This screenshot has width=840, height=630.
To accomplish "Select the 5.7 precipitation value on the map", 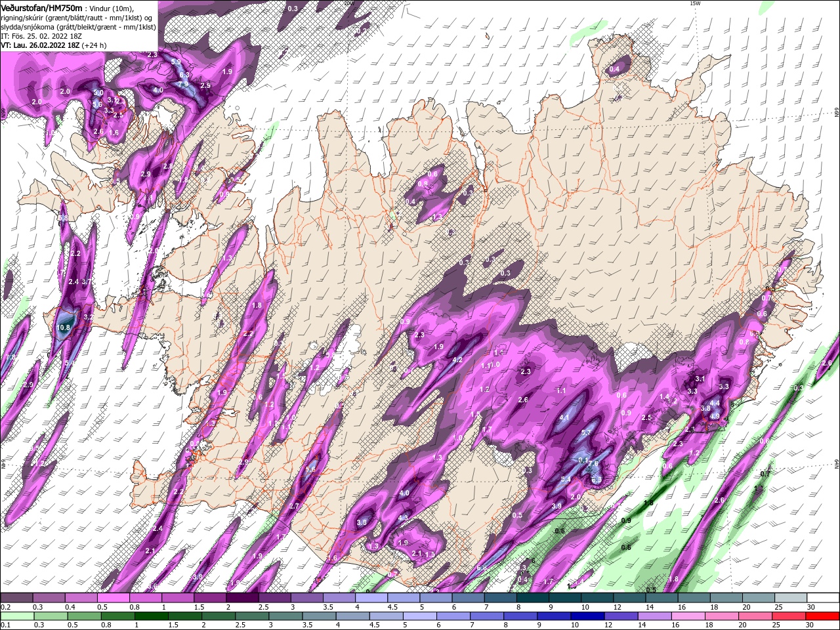I will (587, 432).
